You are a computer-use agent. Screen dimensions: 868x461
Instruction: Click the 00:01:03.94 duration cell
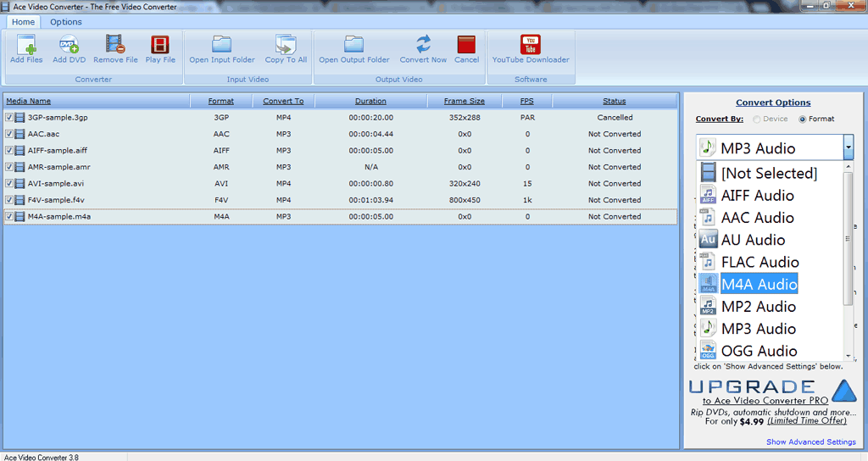coord(371,200)
